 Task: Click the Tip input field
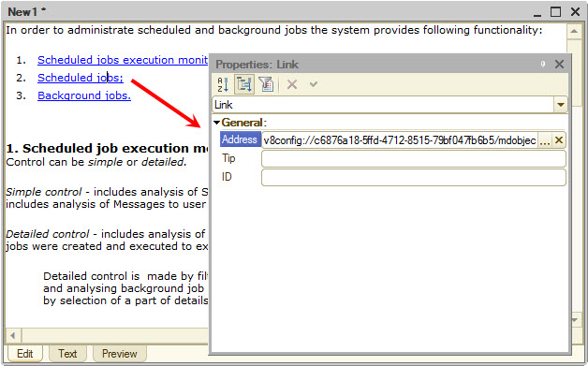click(414, 158)
